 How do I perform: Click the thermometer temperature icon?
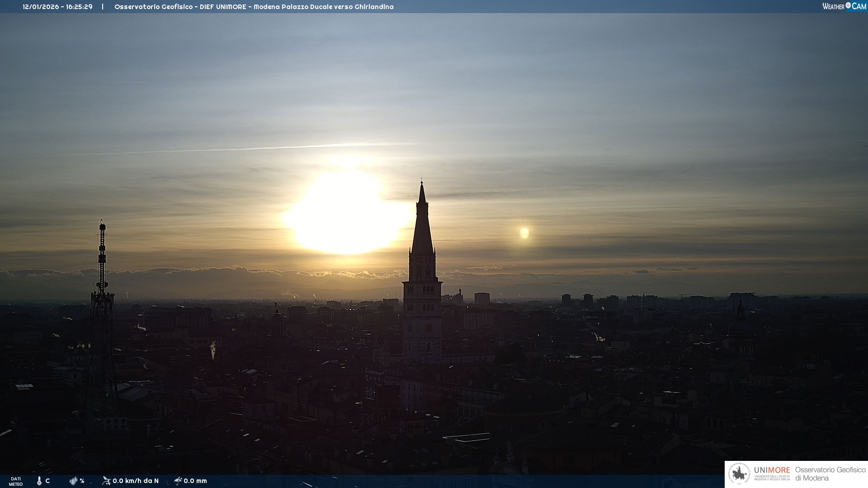[39, 481]
